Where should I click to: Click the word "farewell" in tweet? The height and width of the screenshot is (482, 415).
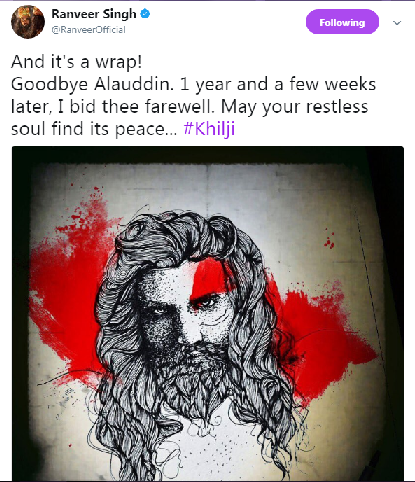click(x=180, y=107)
